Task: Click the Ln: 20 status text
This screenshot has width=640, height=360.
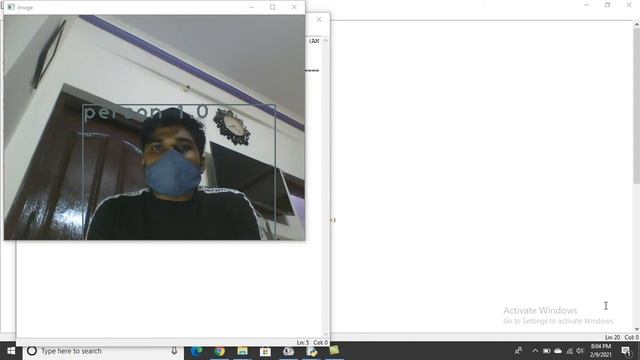Action: (x=612, y=337)
